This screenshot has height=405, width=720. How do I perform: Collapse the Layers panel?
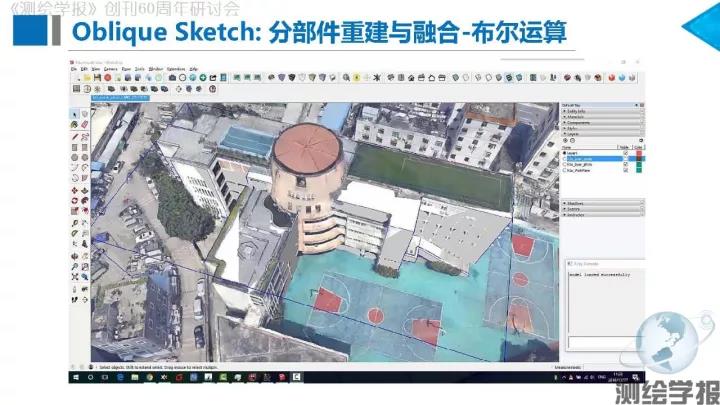click(x=602, y=134)
